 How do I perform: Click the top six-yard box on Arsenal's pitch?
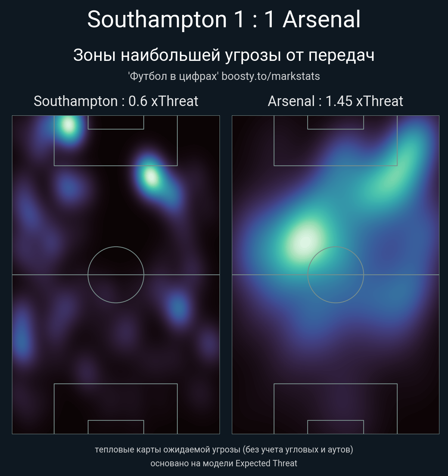[x=335, y=122]
